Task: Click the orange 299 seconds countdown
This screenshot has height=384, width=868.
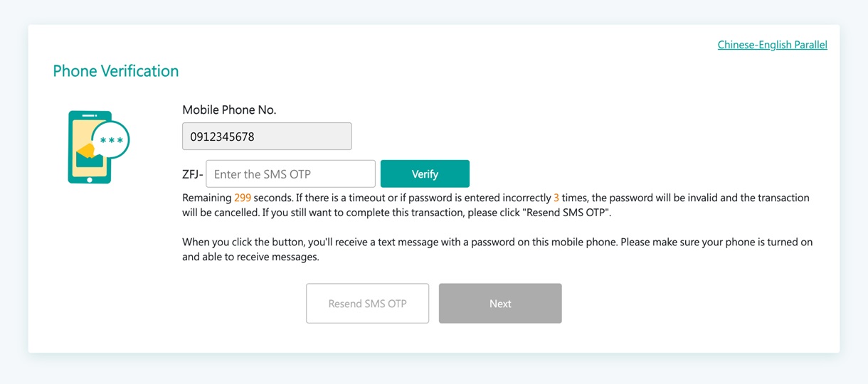Action: [243, 198]
